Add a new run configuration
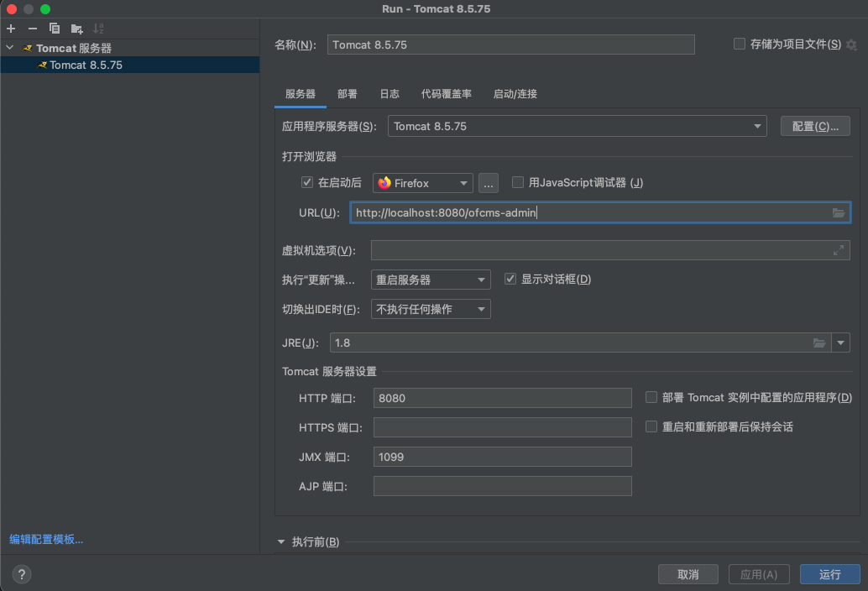 click(11, 29)
